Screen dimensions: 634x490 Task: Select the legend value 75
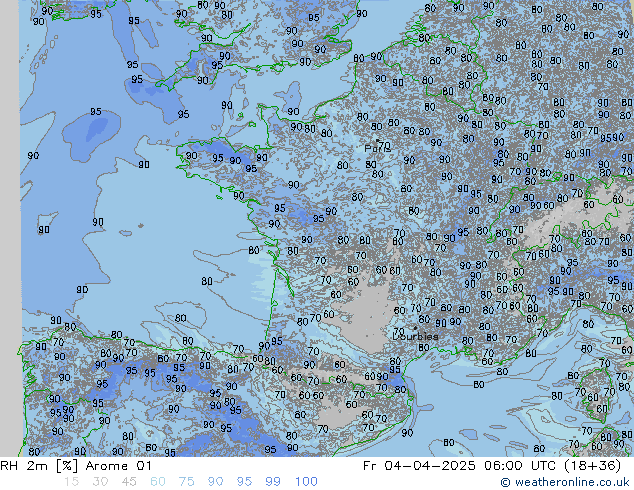pos(186,482)
